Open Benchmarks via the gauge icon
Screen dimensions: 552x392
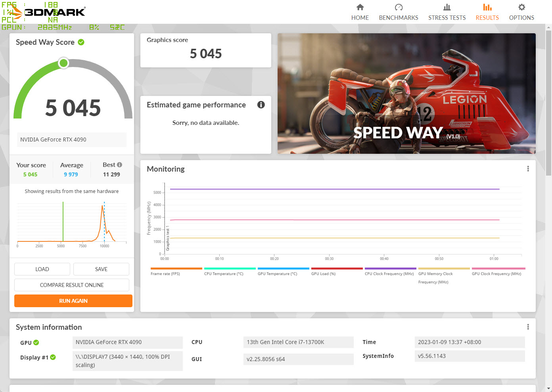pyautogui.click(x=399, y=8)
